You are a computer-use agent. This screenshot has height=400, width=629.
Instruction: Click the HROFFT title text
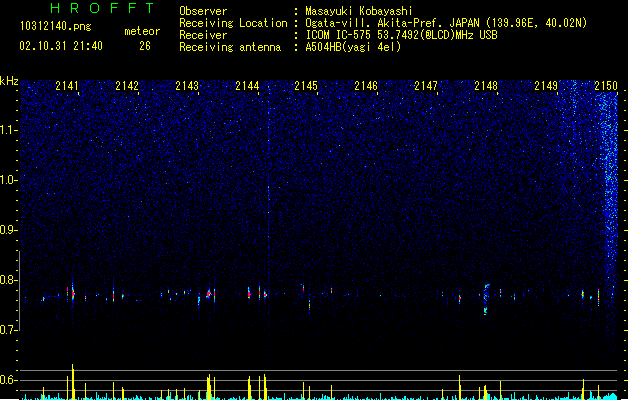coord(102,8)
